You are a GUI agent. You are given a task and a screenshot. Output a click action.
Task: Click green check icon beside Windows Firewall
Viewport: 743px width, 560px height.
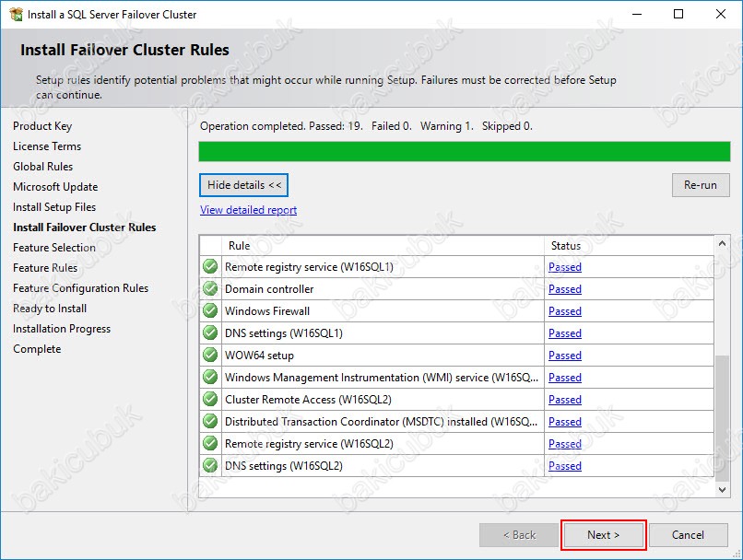210,310
